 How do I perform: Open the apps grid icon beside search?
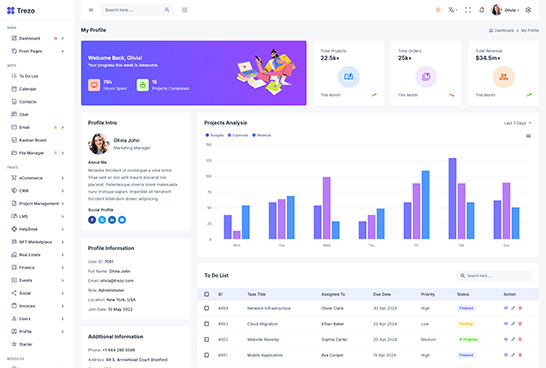pos(185,10)
